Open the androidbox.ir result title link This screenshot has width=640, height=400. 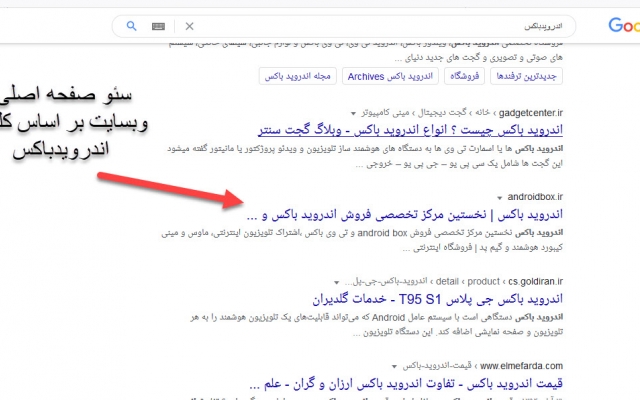404,215
